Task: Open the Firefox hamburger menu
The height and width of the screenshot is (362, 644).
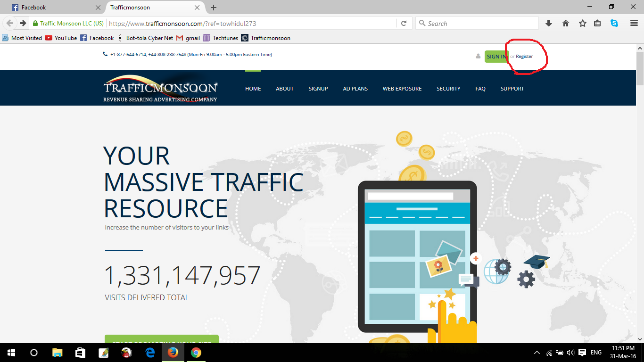Action: (634, 23)
